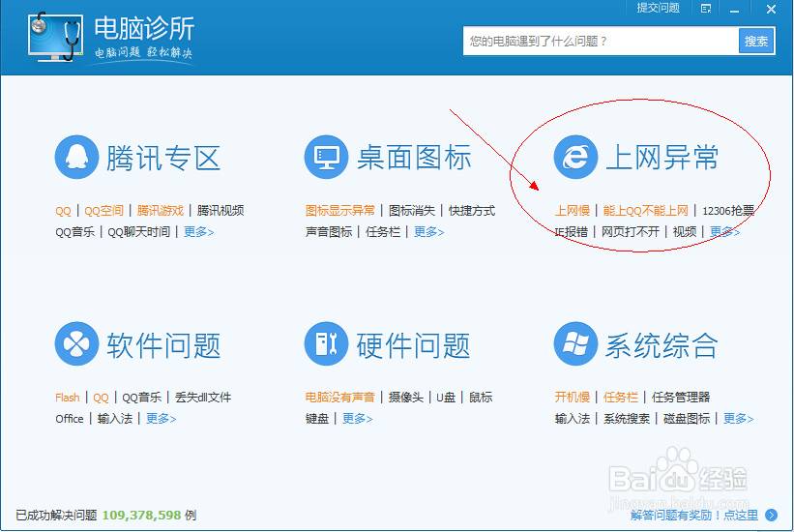
Task: Select the 图标消失 link
Action: 412,211
